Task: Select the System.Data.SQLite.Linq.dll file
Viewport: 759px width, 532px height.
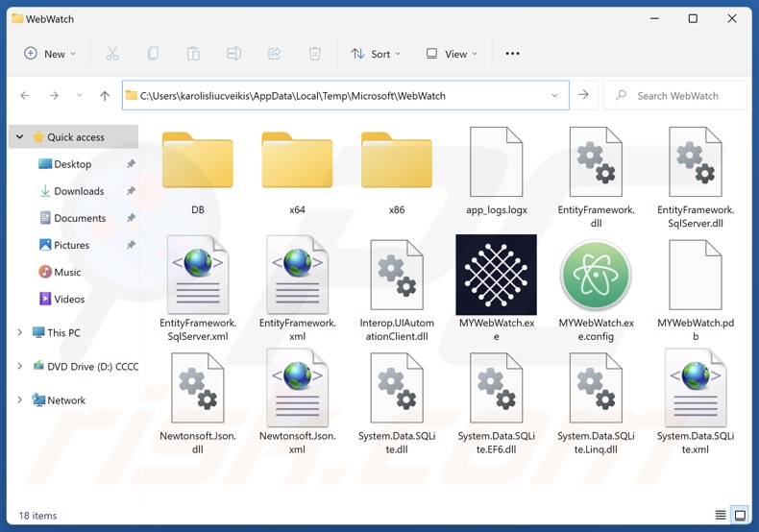Action: pos(596,402)
